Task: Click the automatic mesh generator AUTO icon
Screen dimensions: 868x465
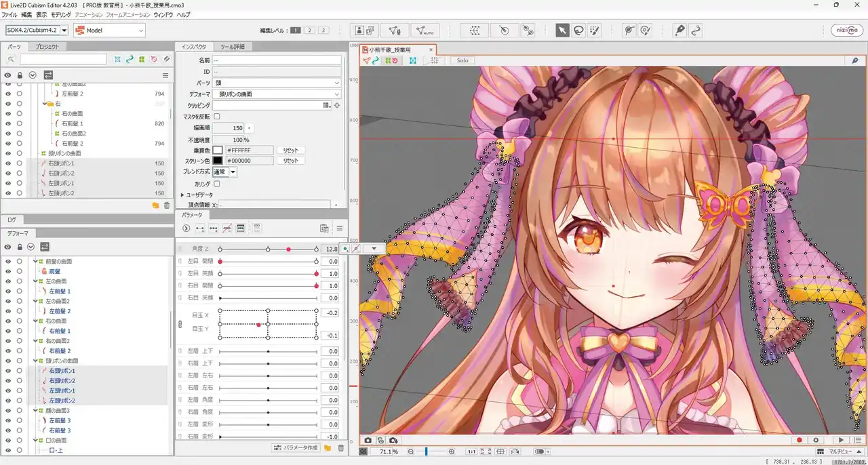Action: pyautogui.click(x=426, y=31)
